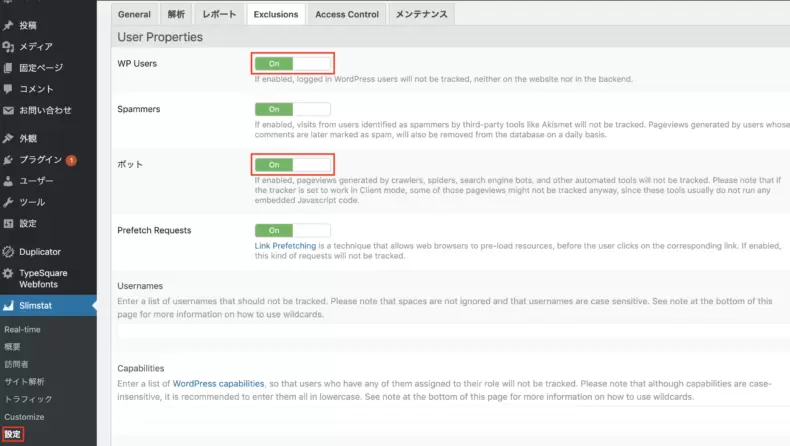Follow the WordPress capabilities link
The image size is (790, 446).
coord(218,383)
